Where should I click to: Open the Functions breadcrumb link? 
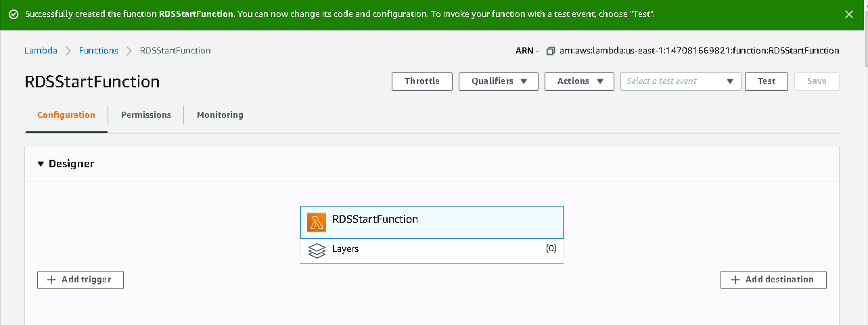pyautogui.click(x=98, y=51)
